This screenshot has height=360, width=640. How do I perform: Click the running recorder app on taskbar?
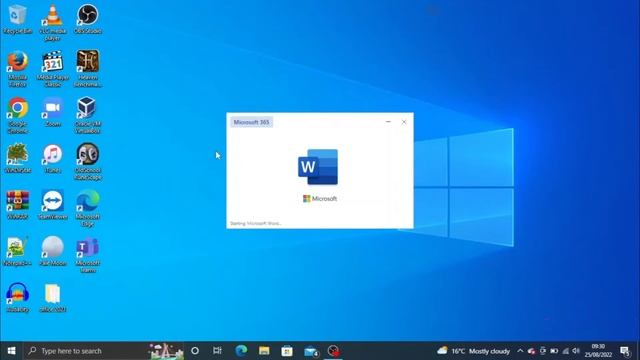coord(333,351)
